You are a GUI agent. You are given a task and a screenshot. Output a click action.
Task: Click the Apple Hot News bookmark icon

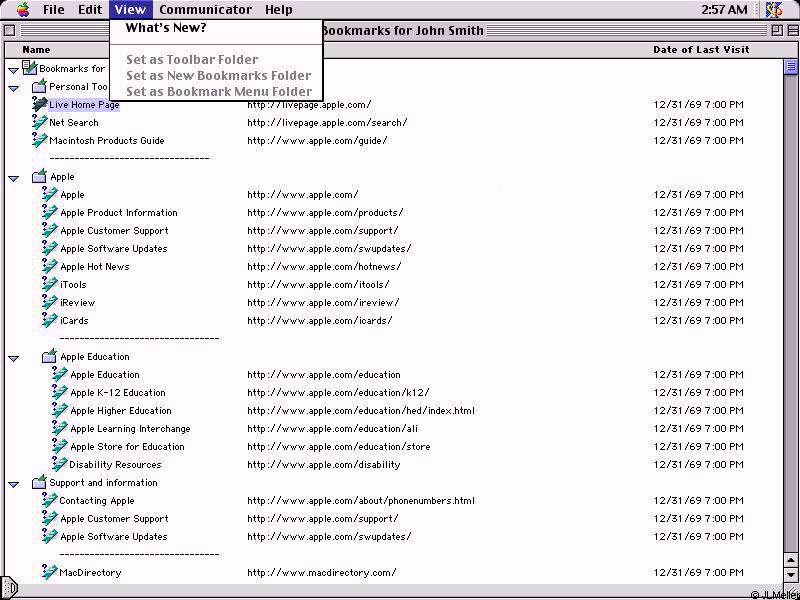pyautogui.click(x=49, y=267)
